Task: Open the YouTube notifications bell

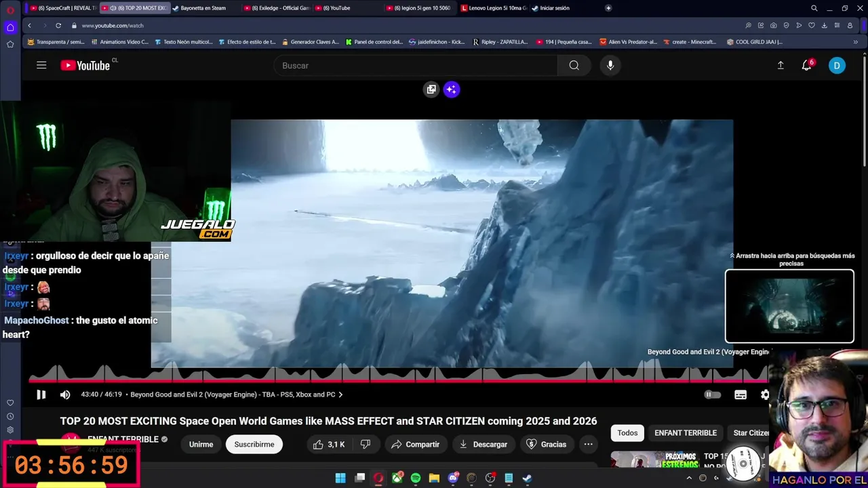Action: [x=806, y=65]
